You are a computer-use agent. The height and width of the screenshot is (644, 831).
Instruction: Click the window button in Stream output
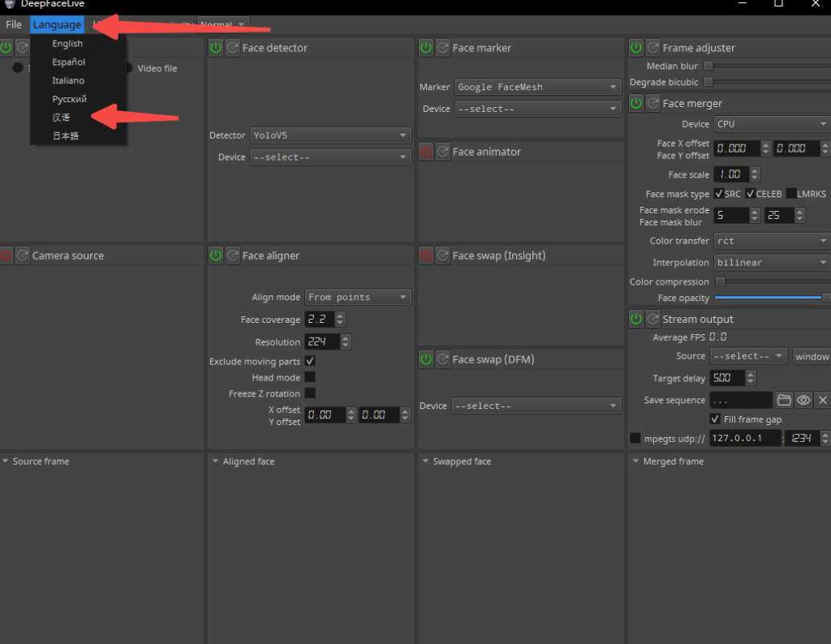[812, 356]
